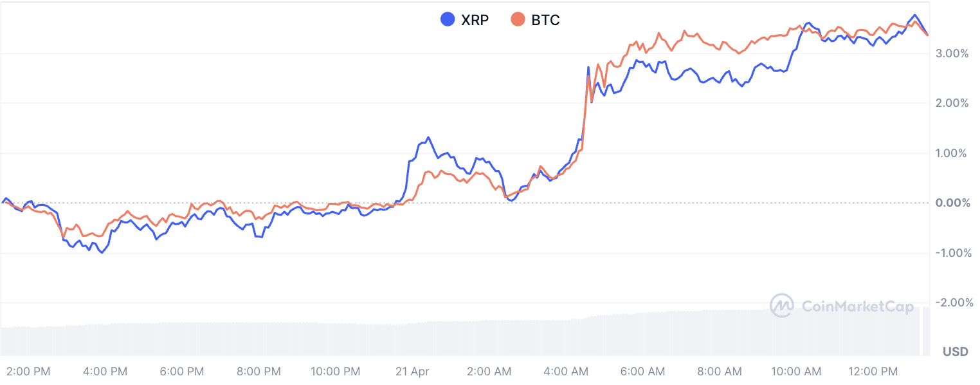Select the 21 Apr date marker

tap(412, 371)
